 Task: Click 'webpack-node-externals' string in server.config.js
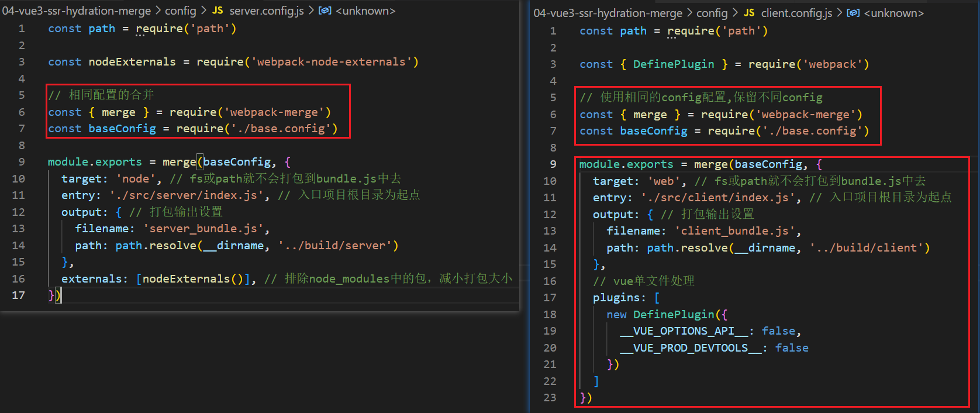332,62
